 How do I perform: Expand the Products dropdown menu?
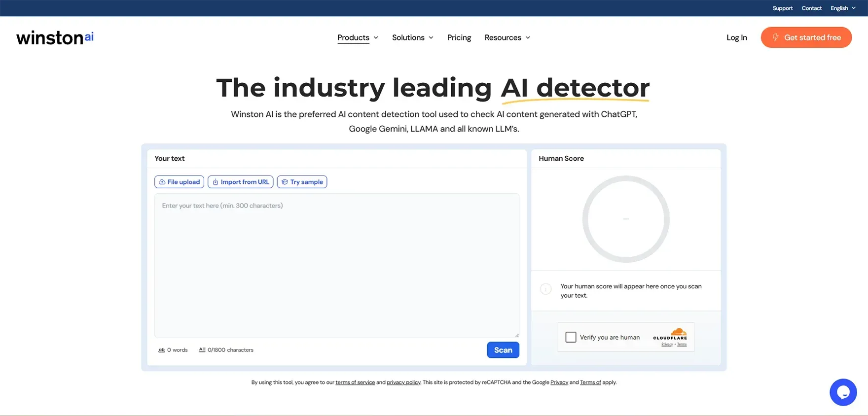click(358, 37)
